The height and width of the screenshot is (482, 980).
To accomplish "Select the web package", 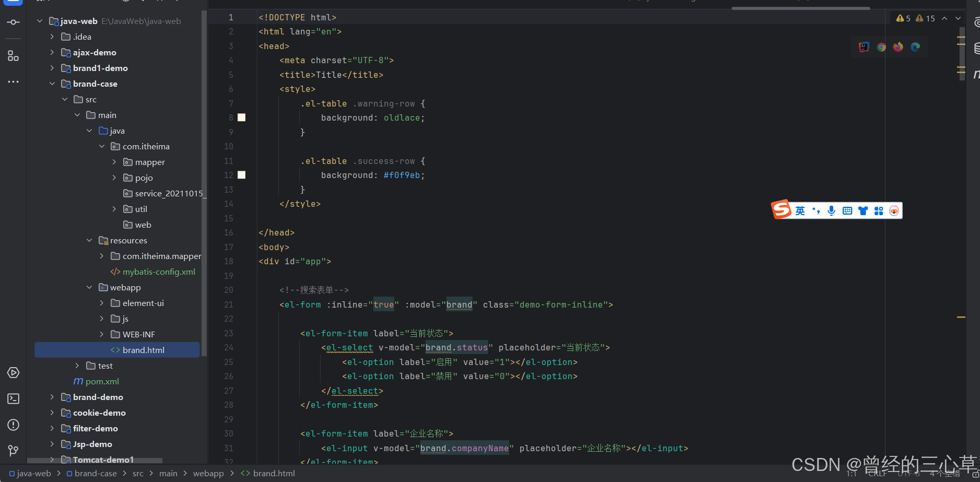I will pyautogui.click(x=137, y=225).
